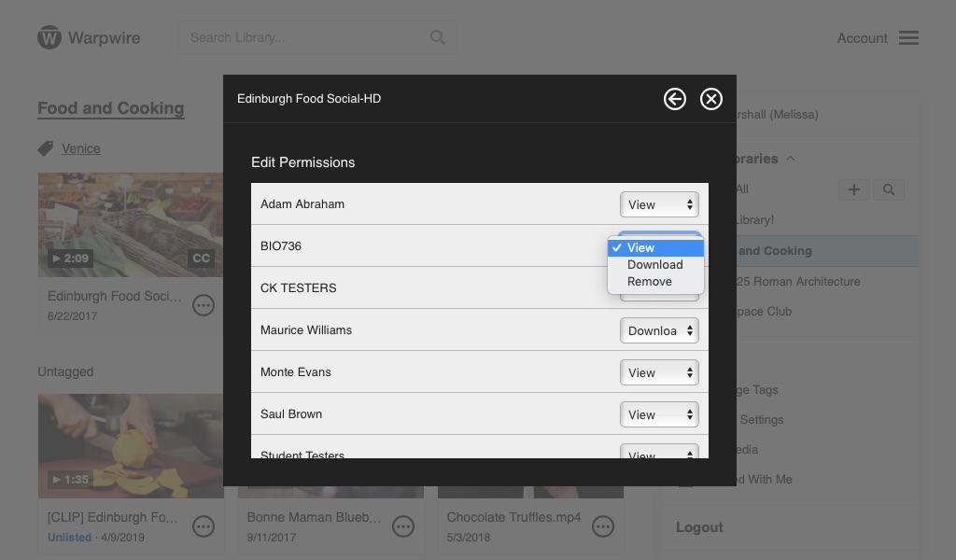Click the Bonne Maman Blueb... title
This screenshot has height=560, width=956.
(314, 517)
